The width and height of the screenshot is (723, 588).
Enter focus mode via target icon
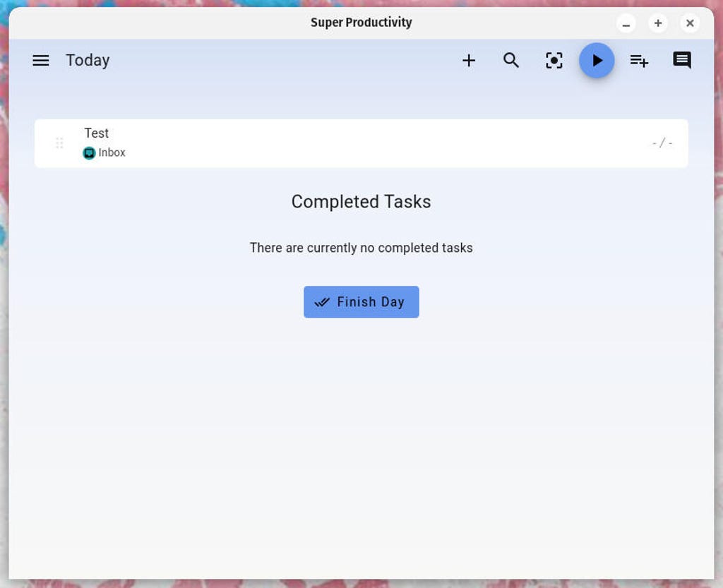pos(554,61)
